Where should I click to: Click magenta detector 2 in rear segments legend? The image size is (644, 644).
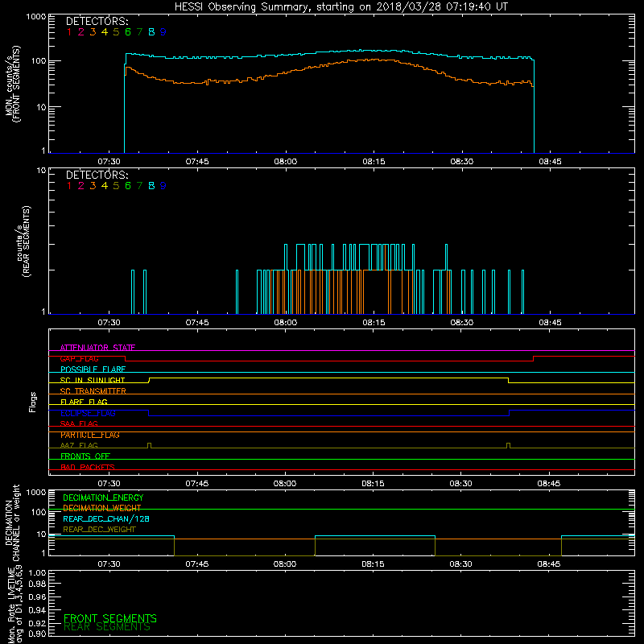click(81, 186)
